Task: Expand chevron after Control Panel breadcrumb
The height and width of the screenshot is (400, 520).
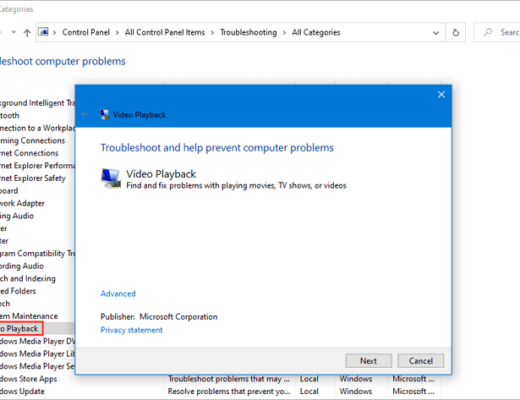Action: [x=117, y=33]
